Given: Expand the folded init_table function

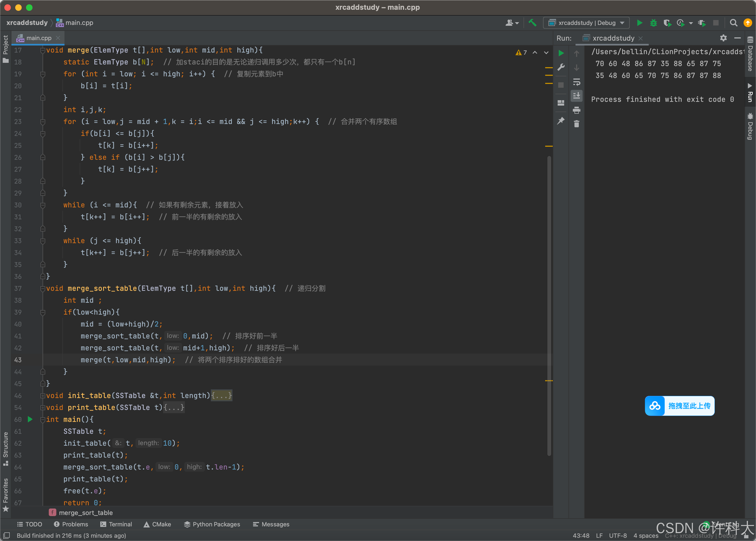Looking at the screenshot, I should pos(221,395).
